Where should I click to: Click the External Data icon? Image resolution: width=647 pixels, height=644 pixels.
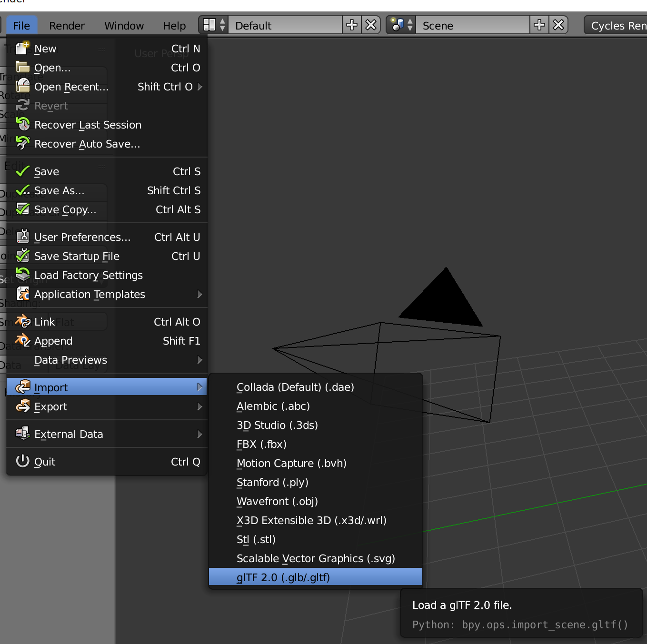tap(23, 434)
